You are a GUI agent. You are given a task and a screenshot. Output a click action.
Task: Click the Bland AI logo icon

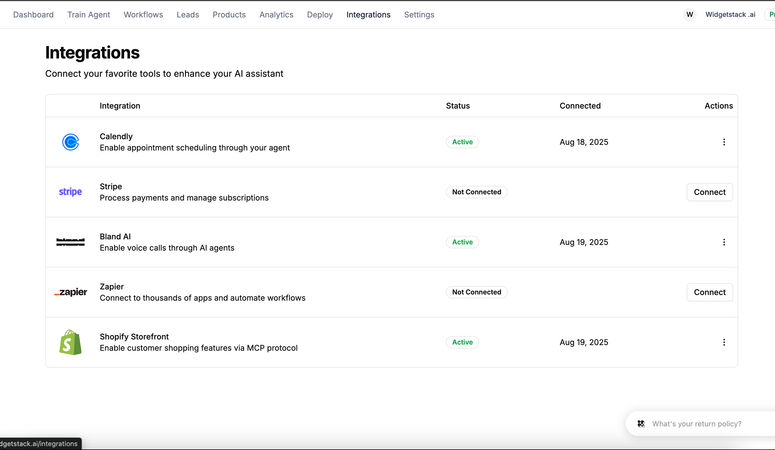click(70, 242)
